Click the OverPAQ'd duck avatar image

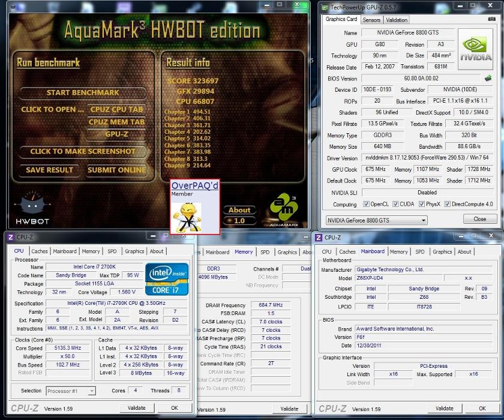click(187, 217)
